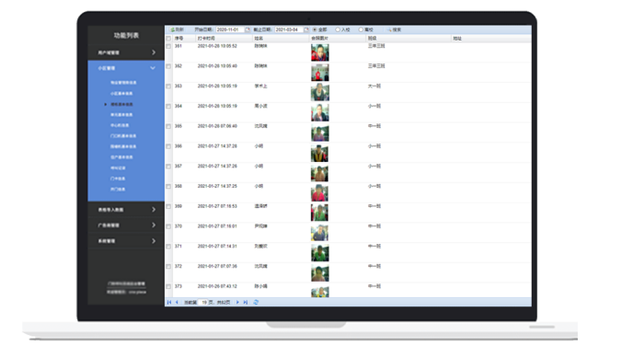Click the timestamp '2021-01-28 10:05:52'
The height and width of the screenshot is (358, 644).
pyautogui.click(x=217, y=46)
